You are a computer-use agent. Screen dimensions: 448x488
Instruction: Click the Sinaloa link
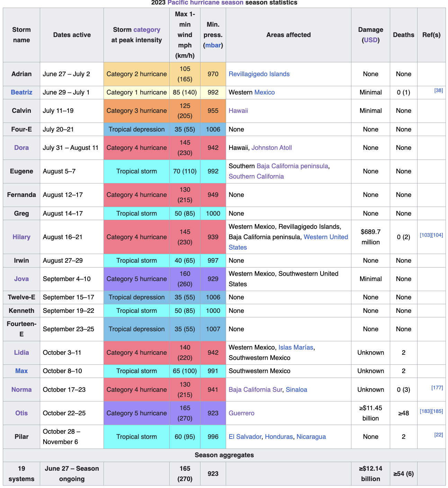[296, 390]
